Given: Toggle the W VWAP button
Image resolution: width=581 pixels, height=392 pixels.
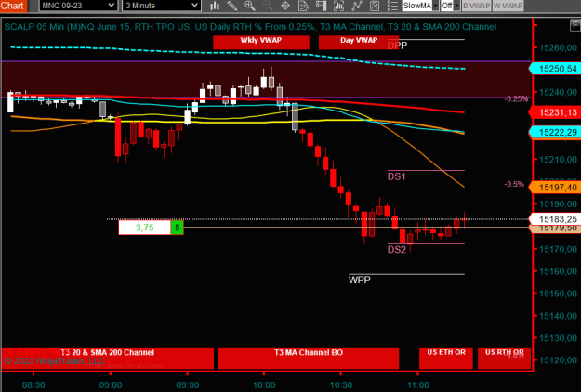Looking at the screenshot, I should tap(508, 6).
